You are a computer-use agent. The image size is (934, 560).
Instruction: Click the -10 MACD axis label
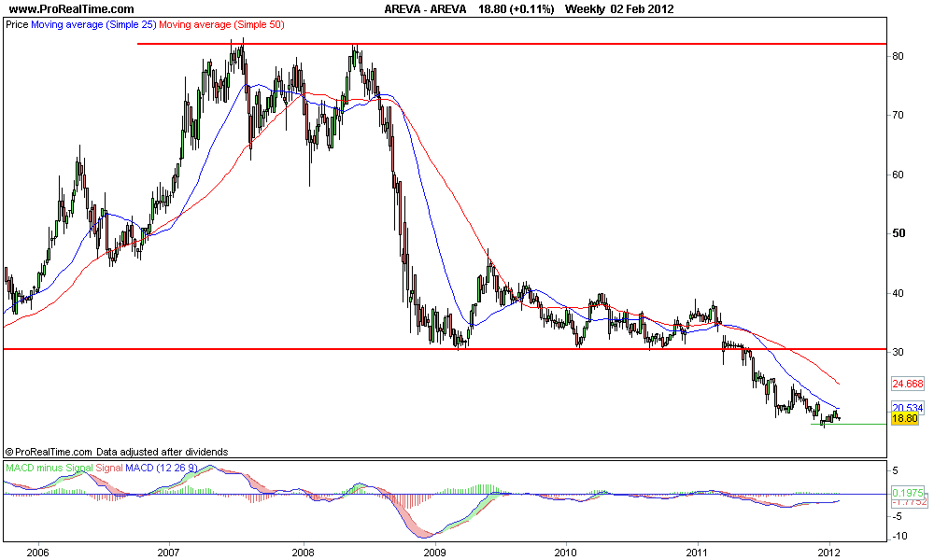pos(899,536)
